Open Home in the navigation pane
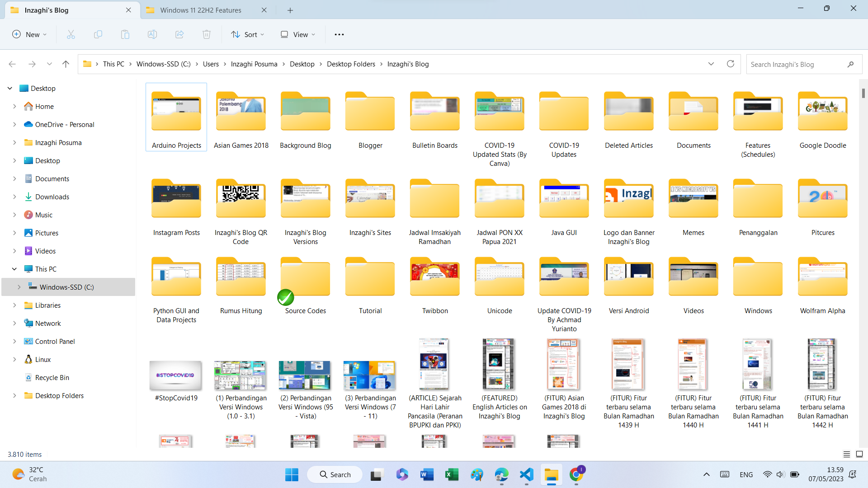 pyautogui.click(x=44, y=107)
